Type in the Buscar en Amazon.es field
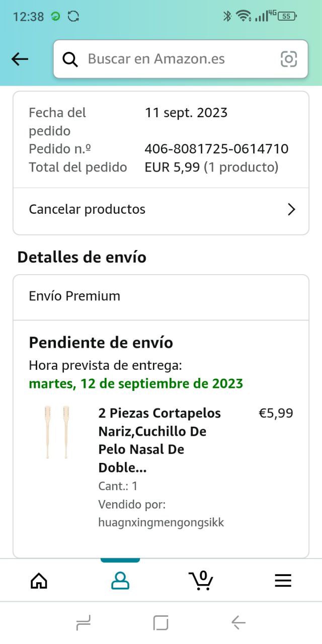Screen dimensions: 322x644 tap(171, 59)
